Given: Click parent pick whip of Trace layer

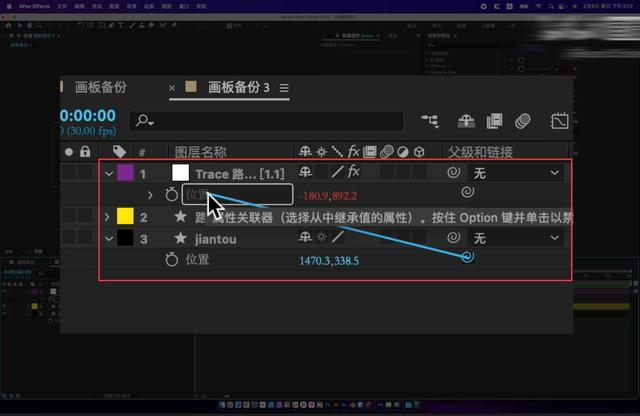Looking at the screenshot, I should [x=453, y=172].
